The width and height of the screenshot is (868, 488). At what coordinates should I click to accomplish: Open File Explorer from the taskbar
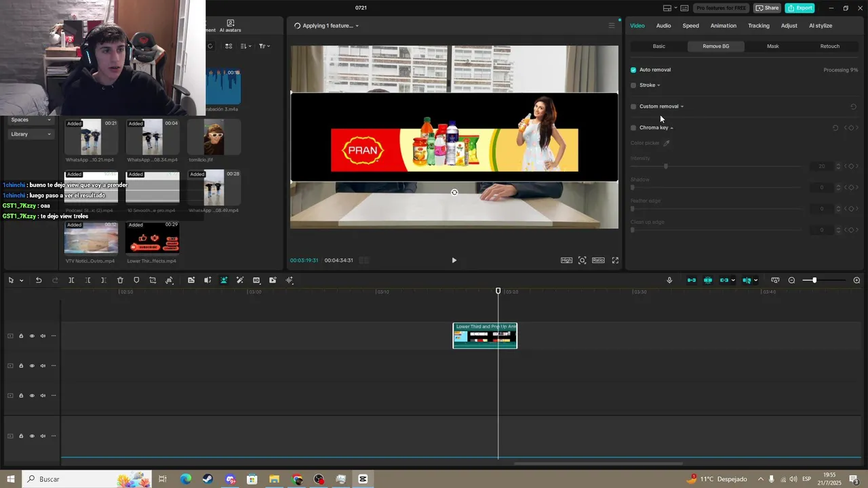(x=274, y=479)
